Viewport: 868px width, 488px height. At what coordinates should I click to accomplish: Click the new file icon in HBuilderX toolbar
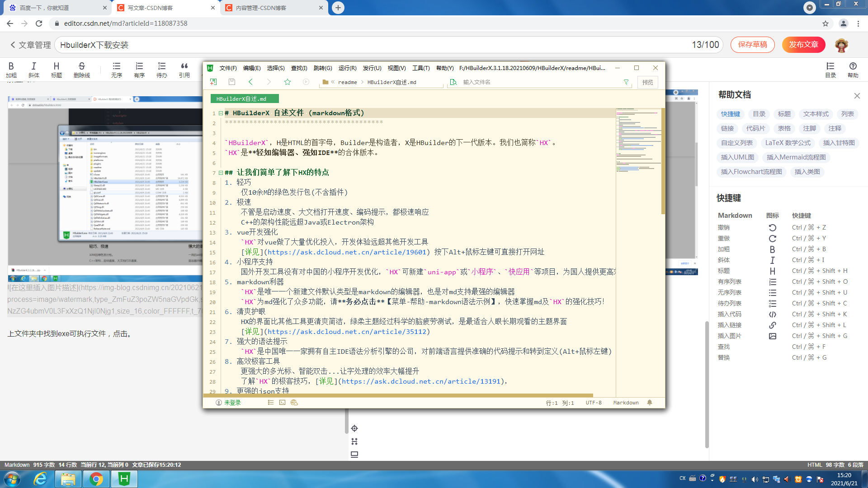click(x=213, y=82)
